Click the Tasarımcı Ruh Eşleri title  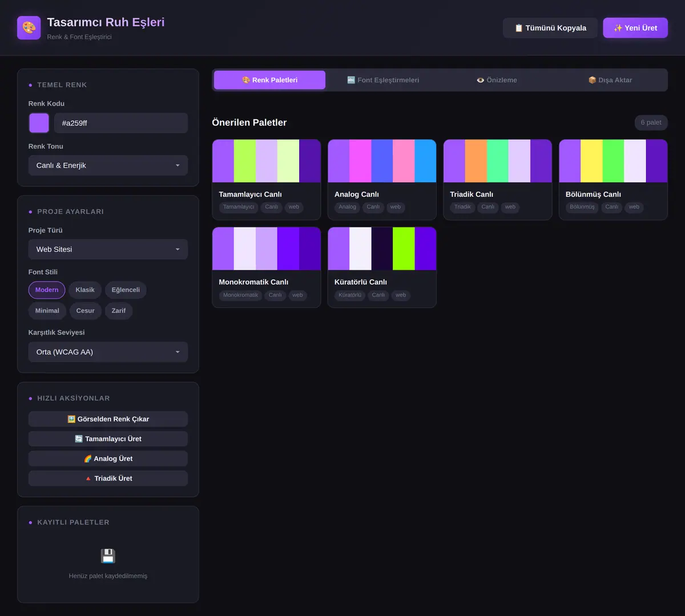pyautogui.click(x=106, y=22)
